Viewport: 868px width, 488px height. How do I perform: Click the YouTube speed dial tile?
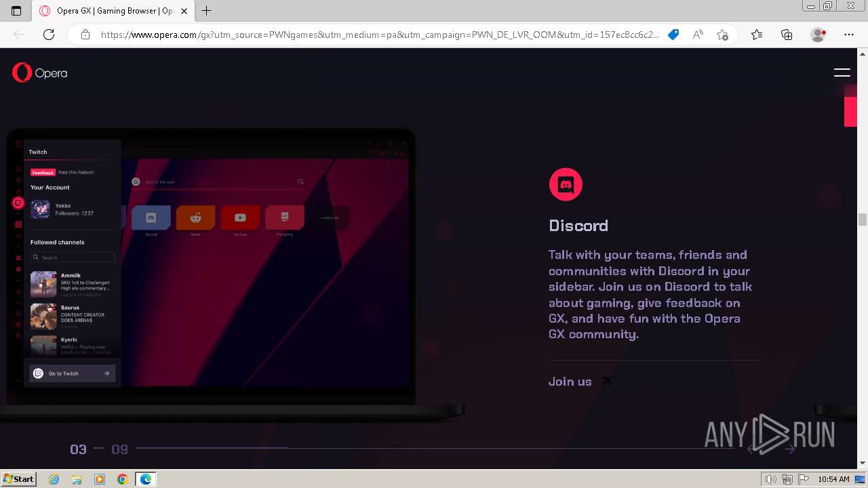coord(240,218)
